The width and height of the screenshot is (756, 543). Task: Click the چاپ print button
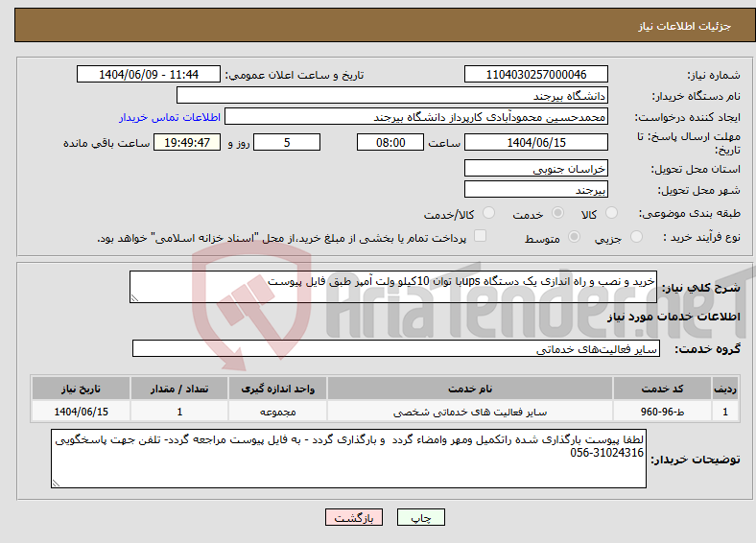tap(421, 517)
